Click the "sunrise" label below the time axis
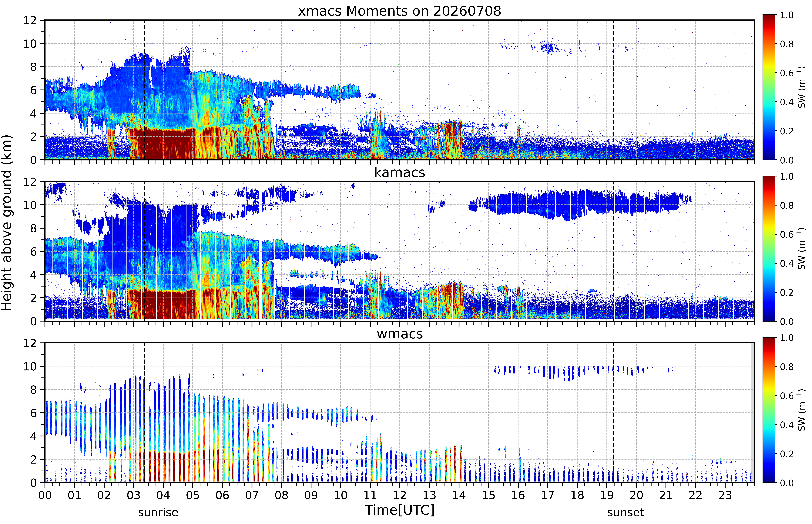Screen dimensions: 812x524 [158, 512]
